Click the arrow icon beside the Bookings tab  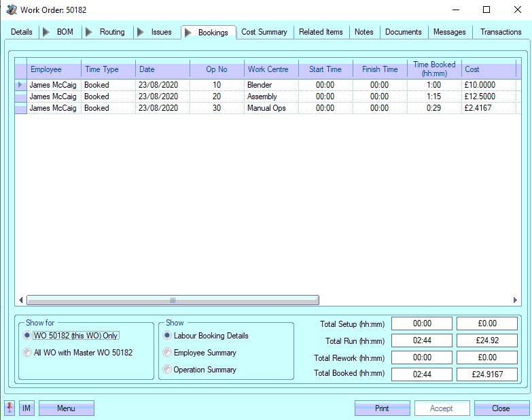[x=188, y=33]
